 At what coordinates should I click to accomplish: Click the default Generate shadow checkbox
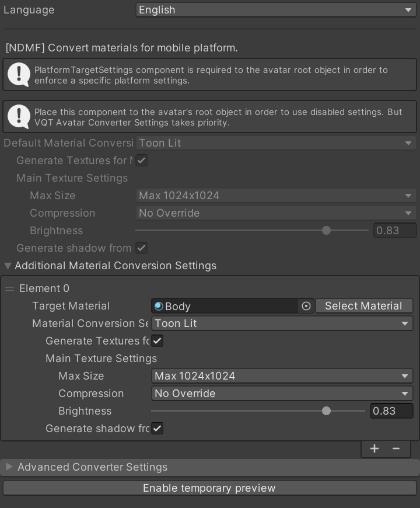tap(141, 248)
